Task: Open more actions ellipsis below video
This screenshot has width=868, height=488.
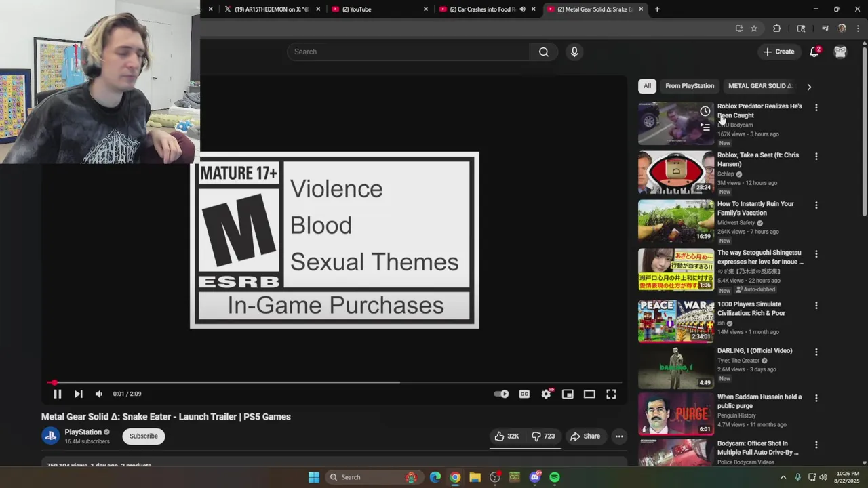Action: tap(619, 436)
